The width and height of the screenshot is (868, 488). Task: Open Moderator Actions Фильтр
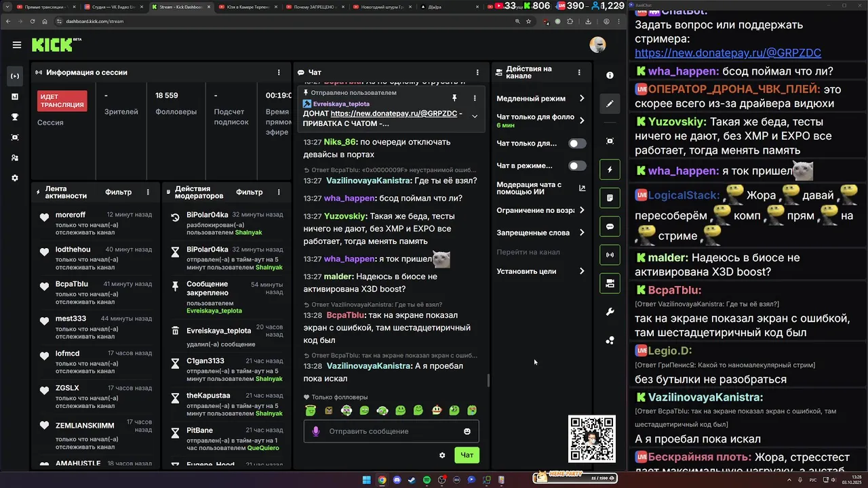[250, 192]
